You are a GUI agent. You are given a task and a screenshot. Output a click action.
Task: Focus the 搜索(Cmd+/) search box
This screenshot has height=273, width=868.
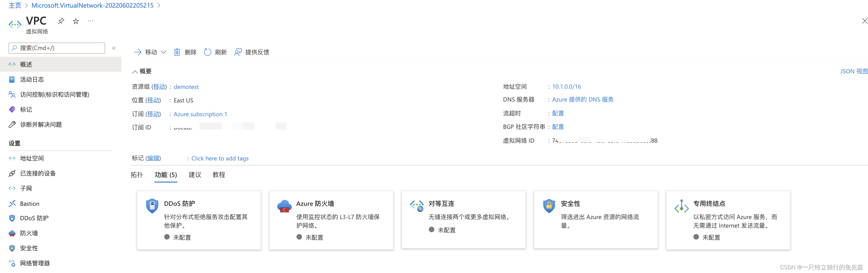pos(57,48)
